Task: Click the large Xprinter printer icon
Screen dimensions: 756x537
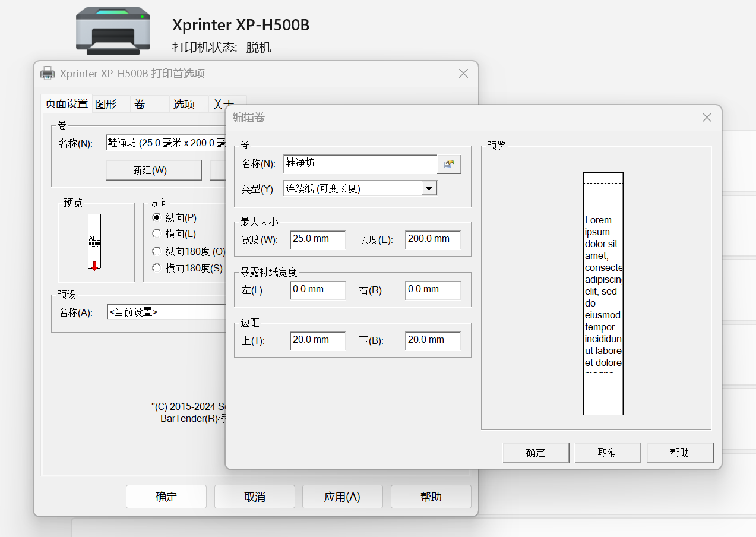Action: (x=113, y=30)
